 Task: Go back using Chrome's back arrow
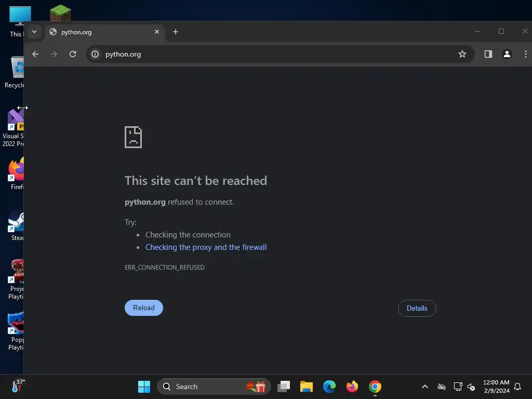(x=36, y=54)
